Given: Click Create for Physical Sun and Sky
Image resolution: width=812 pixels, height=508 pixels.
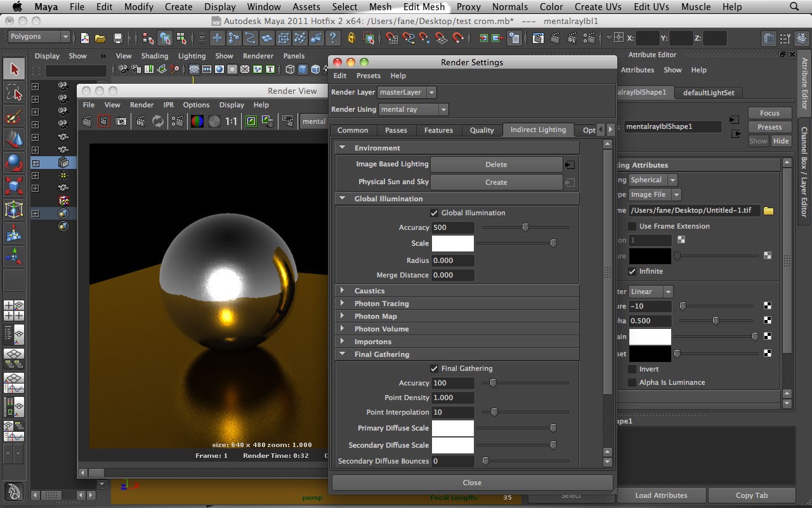Looking at the screenshot, I should (x=496, y=182).
